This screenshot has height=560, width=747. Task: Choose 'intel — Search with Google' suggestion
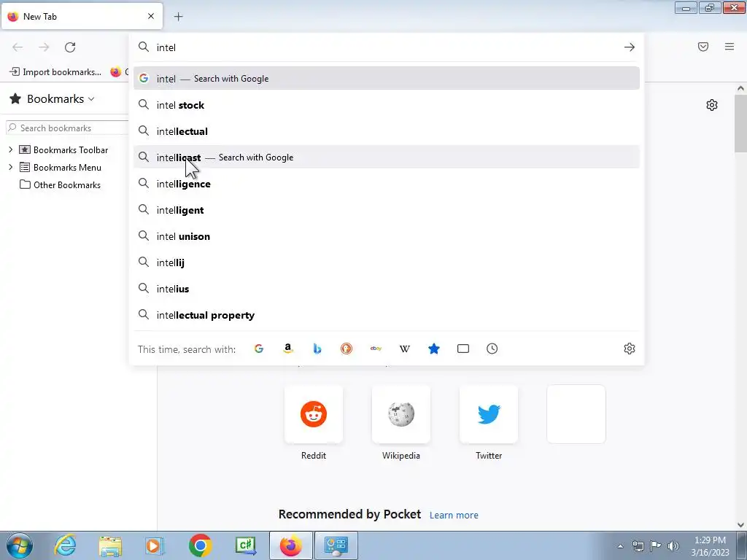387,79
